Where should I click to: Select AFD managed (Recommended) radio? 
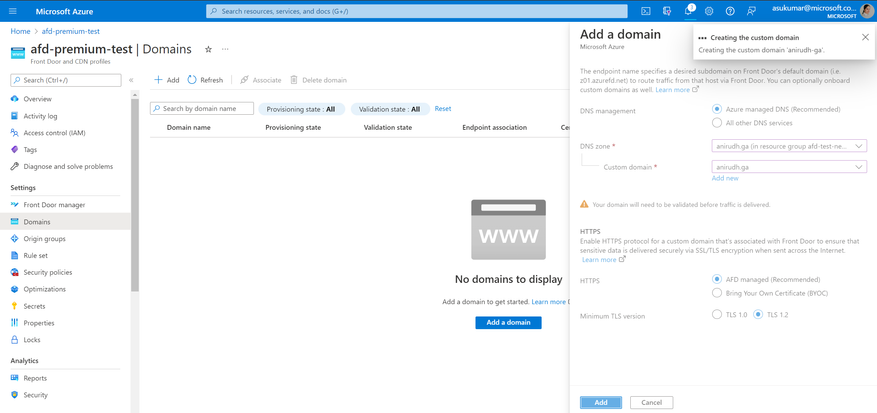tap(716, 279)
